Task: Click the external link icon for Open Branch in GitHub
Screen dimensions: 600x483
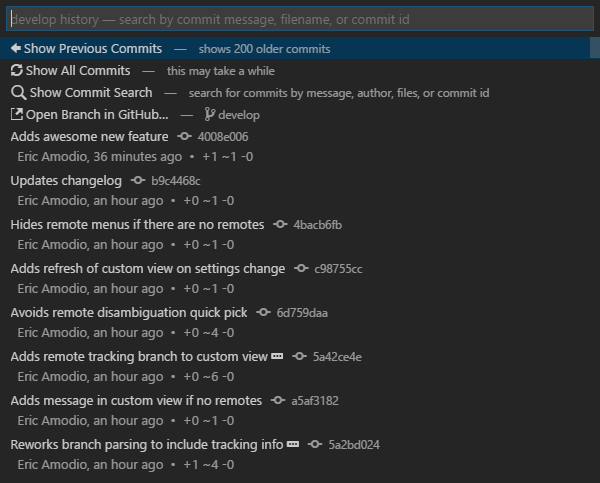Action: coord(16,115)
